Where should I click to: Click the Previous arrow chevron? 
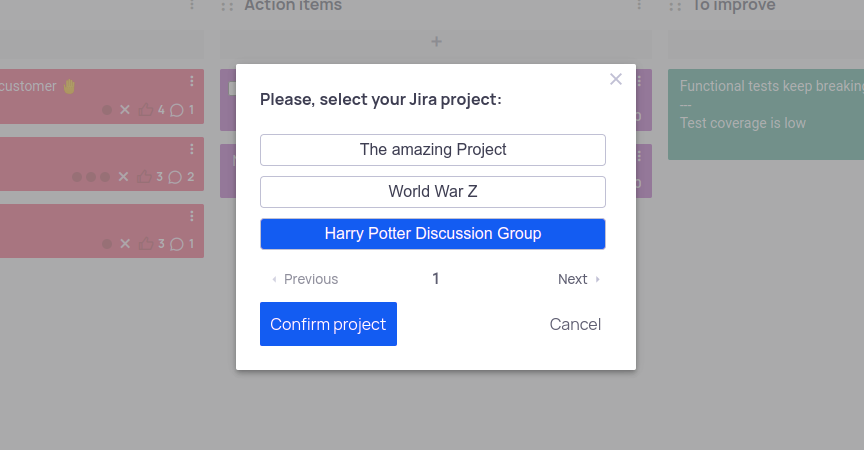coord(274,279)
